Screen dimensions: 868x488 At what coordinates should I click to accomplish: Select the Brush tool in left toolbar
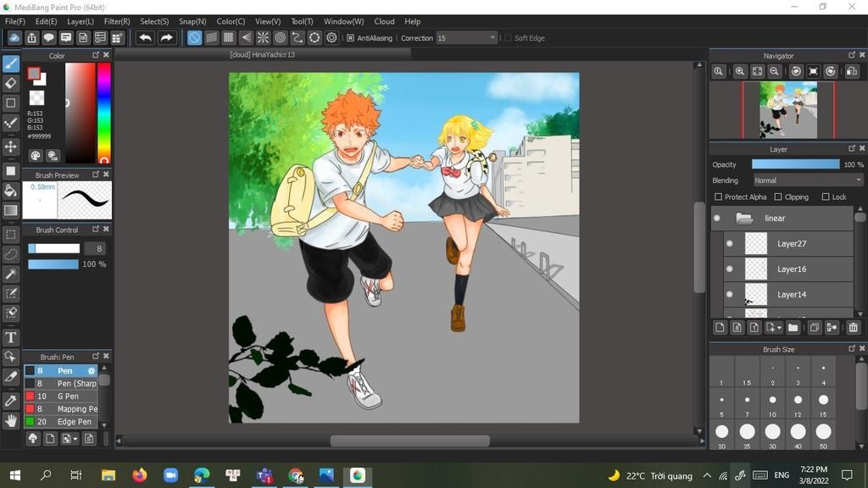pos(10,64)
